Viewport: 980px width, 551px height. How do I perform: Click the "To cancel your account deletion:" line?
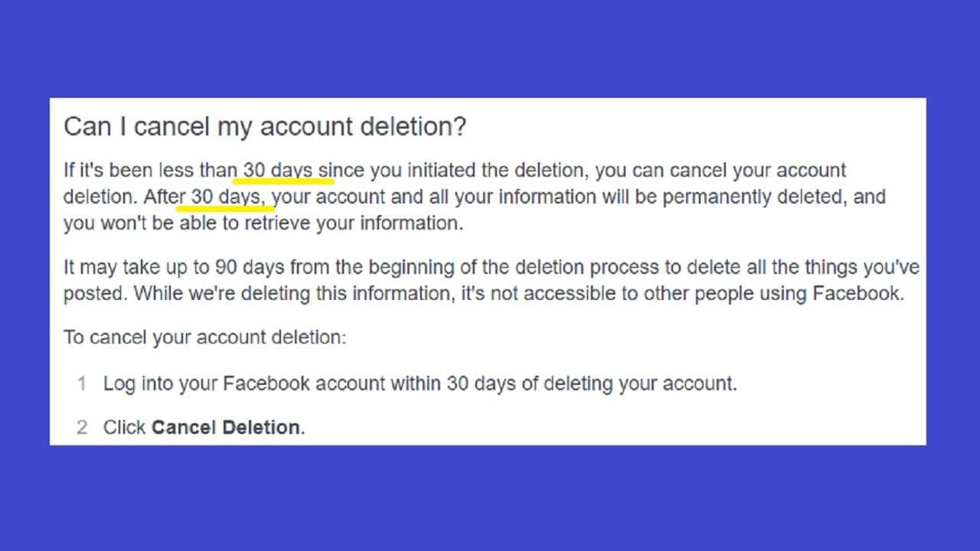tap(204, 337)
